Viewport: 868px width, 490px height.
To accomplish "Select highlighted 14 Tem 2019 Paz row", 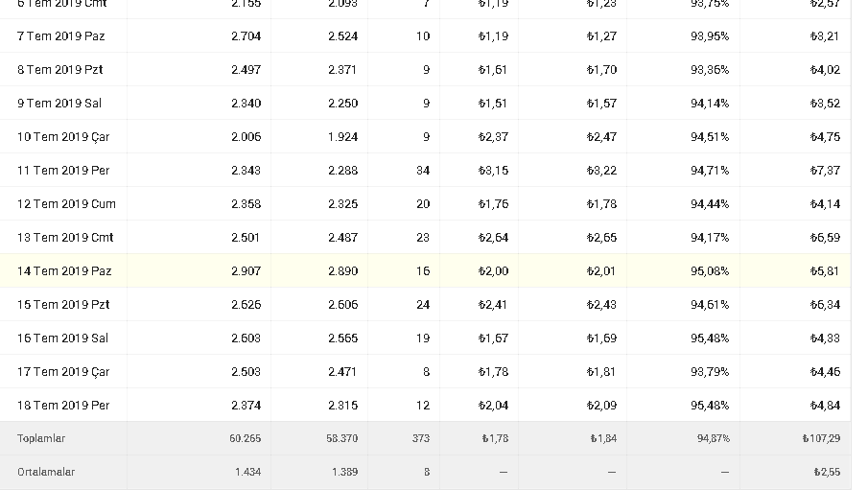I will tap(425, 270).
